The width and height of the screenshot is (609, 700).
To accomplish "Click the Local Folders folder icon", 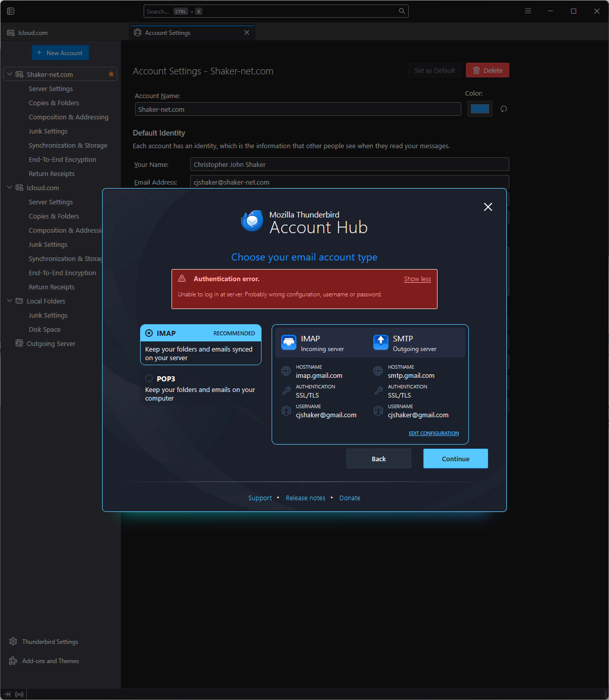I will point(20,301).
